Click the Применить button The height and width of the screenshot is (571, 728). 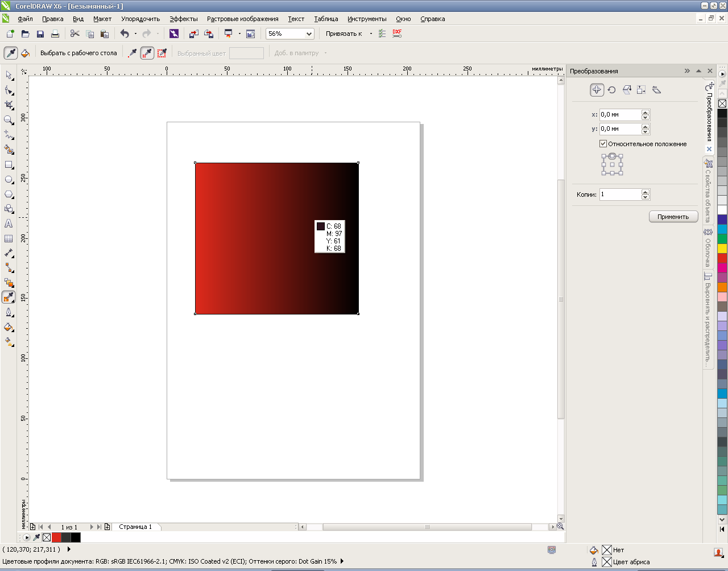coord(673,217)
